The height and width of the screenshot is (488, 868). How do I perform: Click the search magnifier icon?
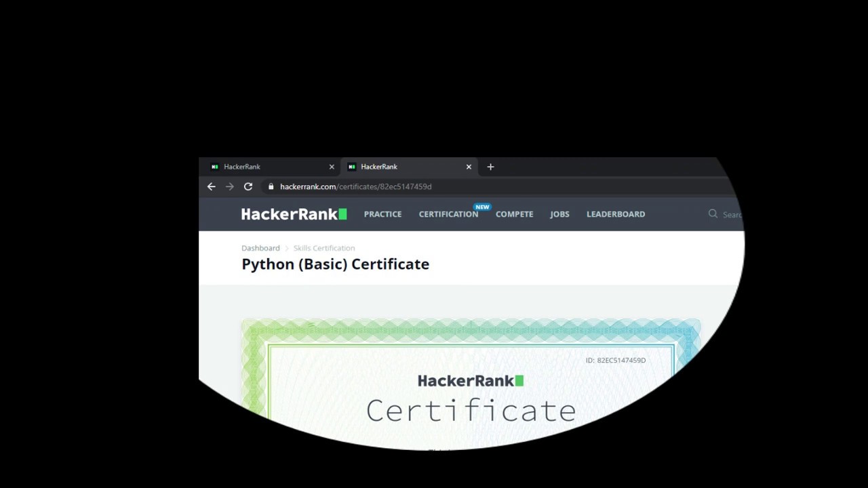coord(713,213)
